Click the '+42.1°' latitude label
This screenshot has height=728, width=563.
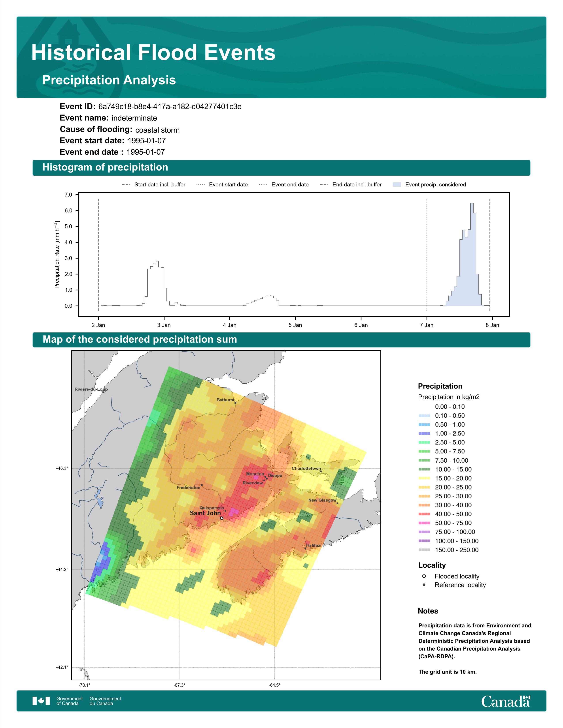point(62,667)
